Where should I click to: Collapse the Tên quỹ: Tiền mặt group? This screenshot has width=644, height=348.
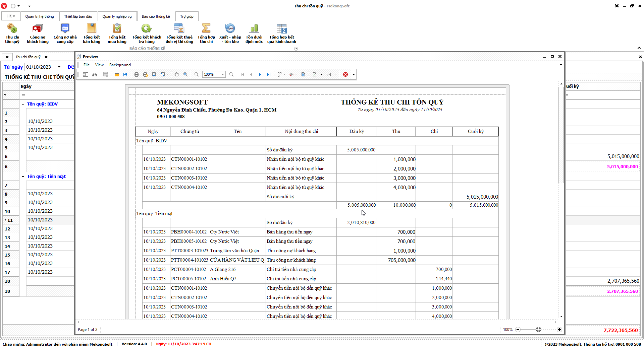[x=23, y=177]
